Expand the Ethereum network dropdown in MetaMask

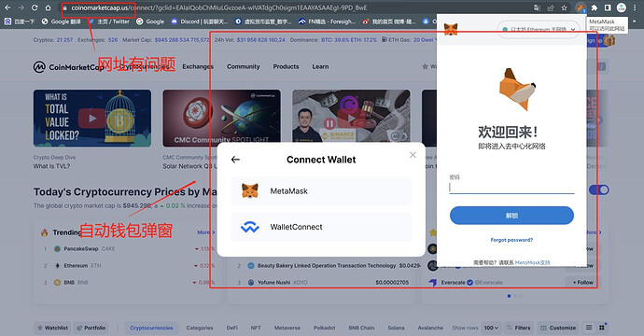538,30
